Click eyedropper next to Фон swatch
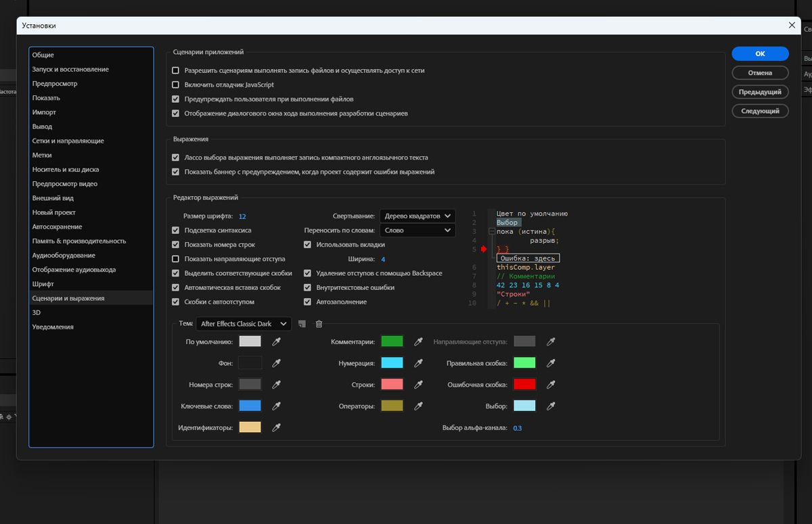 tap(276, 363)
